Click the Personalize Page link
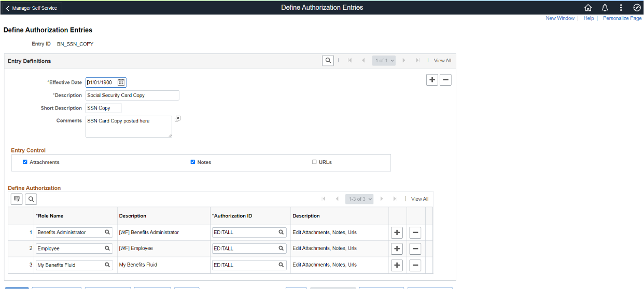This screenshot has height=289, width=644. tap(622, 18)
